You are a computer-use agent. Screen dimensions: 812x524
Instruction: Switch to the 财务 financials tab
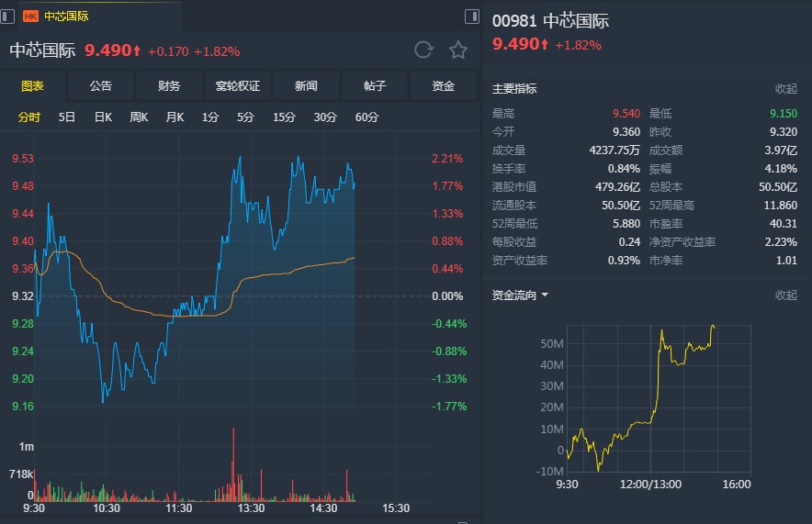(x=169, y=86)
